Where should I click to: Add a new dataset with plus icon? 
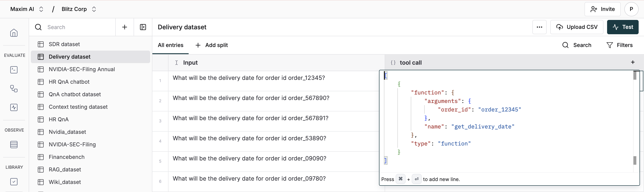[124, 27]
